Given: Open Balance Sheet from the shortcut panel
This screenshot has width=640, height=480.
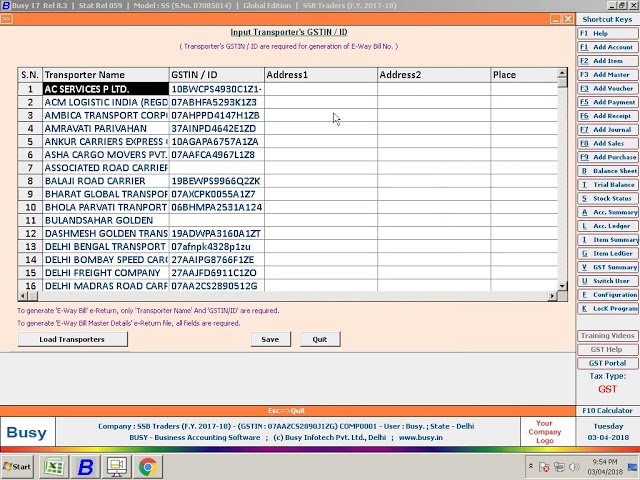Looking at the screenshot, I should (x=608, y=171).
